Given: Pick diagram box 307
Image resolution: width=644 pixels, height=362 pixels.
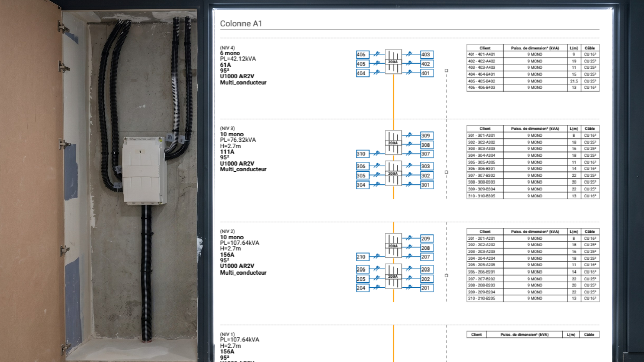Looking at the screenshot, I should (426, 154).
